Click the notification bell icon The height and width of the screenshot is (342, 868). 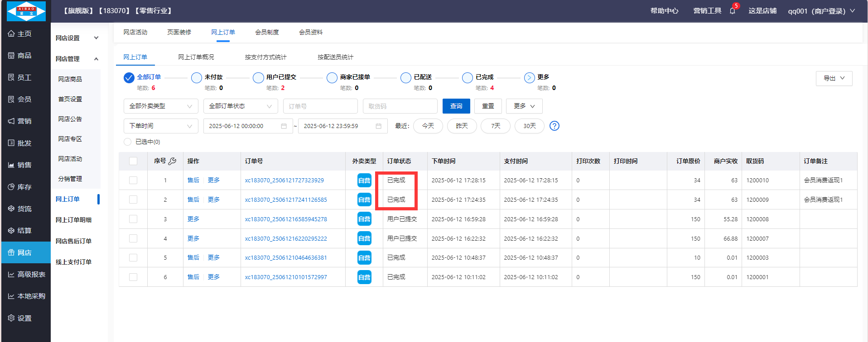(x=732, y=11)
